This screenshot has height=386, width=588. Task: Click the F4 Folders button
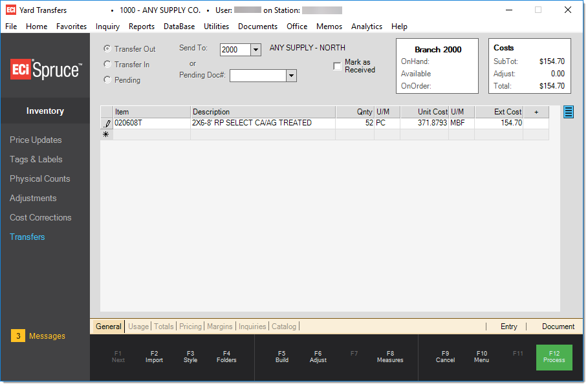[228, 358]
